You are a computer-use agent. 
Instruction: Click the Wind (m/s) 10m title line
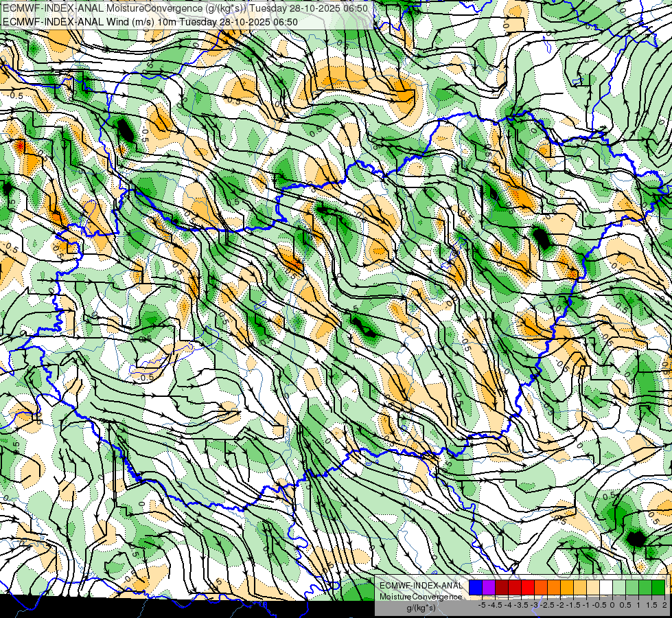pyautogui.click(x=150, y=21)
